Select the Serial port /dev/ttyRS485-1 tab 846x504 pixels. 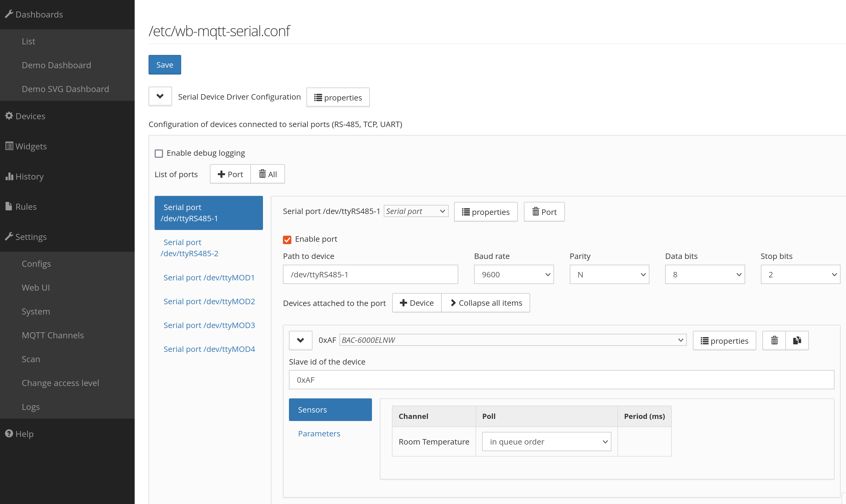pyautogui.click(x=209, y=213)
